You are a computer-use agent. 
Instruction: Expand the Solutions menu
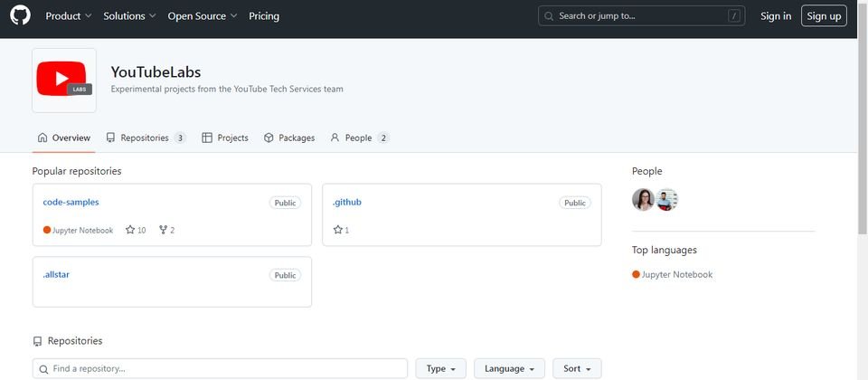coord(129,16)
